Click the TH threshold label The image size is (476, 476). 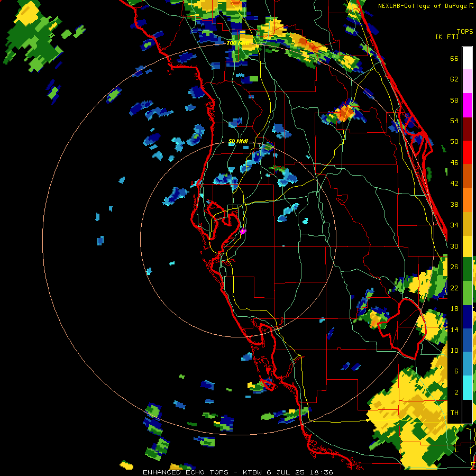[454, 413]
